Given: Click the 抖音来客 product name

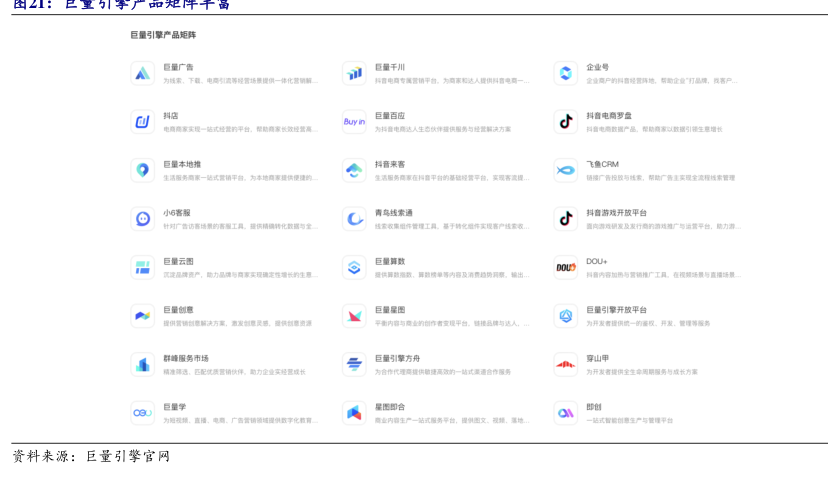Looking at the screenshot, I should 390,164.
